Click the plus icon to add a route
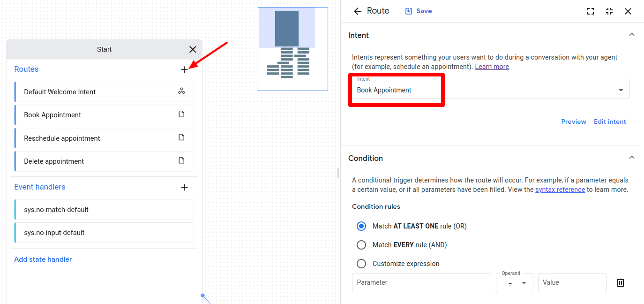Screen dimensions: 644x304 point(184,69)
